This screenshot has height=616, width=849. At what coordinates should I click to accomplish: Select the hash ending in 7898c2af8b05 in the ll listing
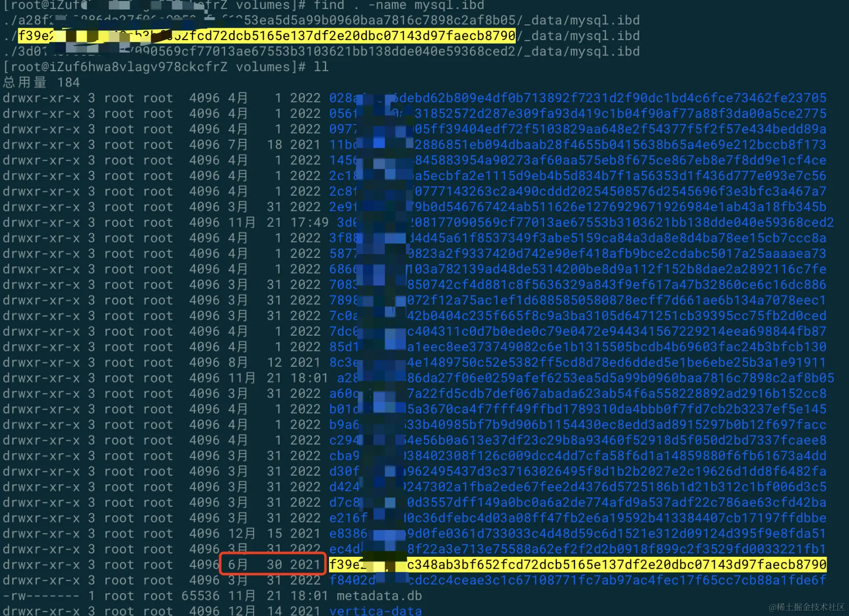click(x=585, y=378)
